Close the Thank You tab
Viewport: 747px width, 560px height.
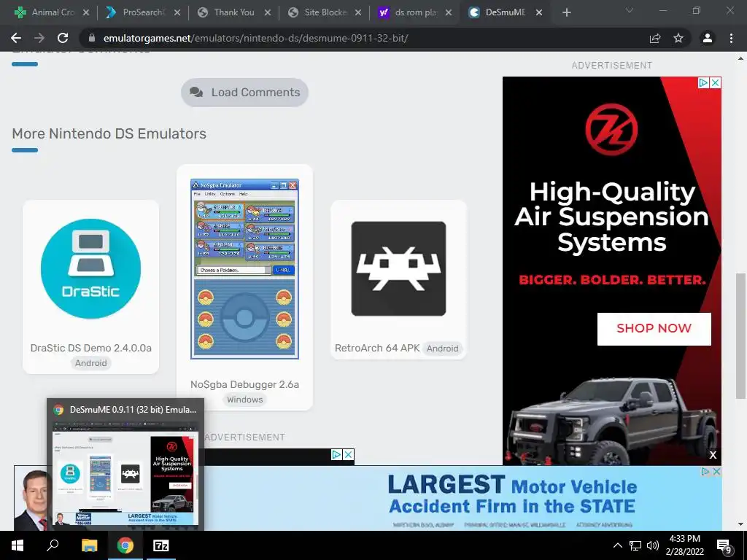coord(267,12)
